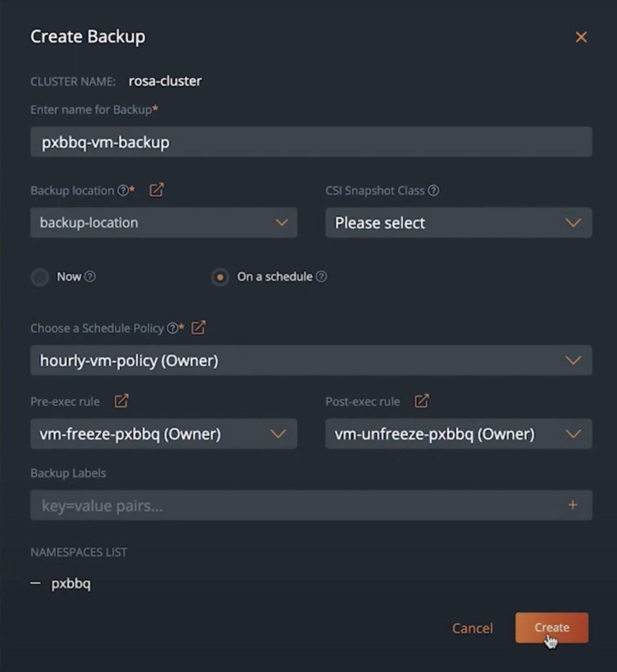This screenshot has width=617, height=672.
Task: Click the Post-exec rule external link icon
Action: click(x=421, y=400)
